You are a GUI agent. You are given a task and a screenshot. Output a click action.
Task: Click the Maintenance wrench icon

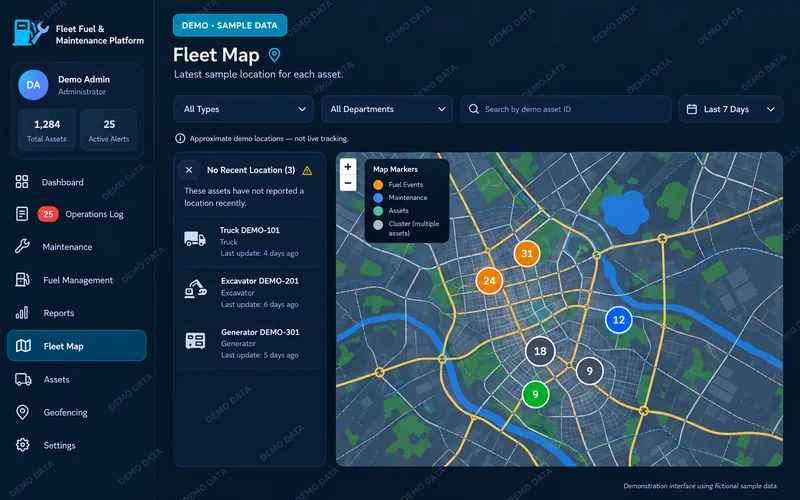22,246
